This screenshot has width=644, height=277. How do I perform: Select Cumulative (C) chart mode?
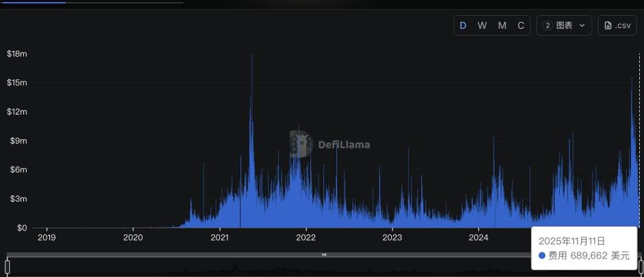(x=521, y=26)
